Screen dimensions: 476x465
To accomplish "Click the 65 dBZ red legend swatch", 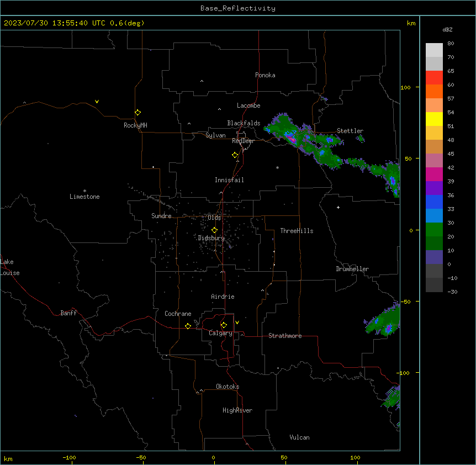I will (434, 78).
